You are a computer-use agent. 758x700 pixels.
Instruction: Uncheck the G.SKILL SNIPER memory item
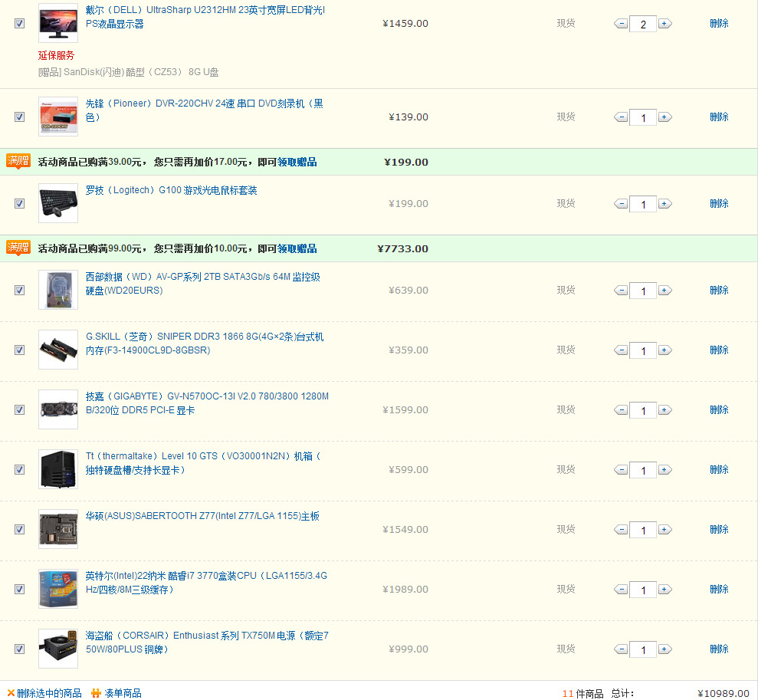click(19, 350)
